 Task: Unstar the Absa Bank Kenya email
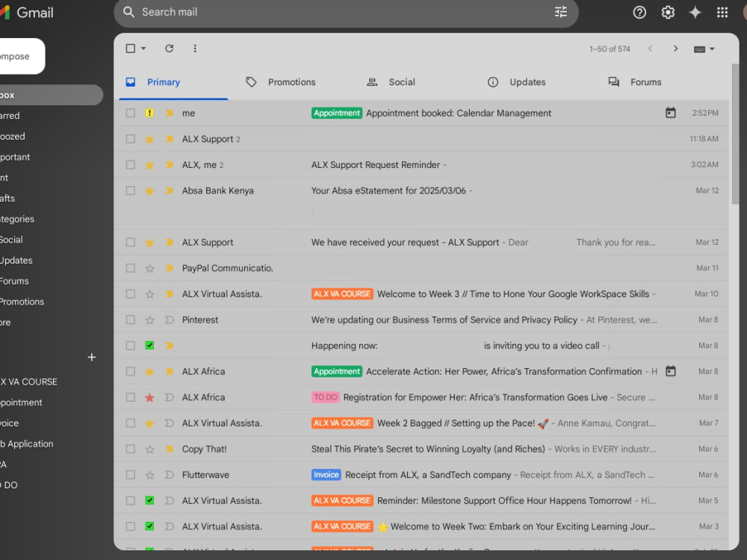click(x=149, y=191)
